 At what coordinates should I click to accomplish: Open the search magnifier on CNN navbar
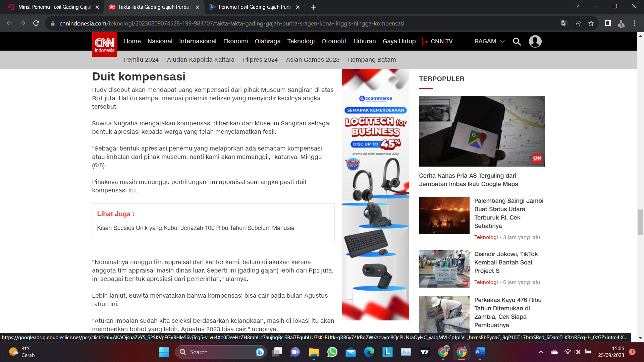[517, 41]
